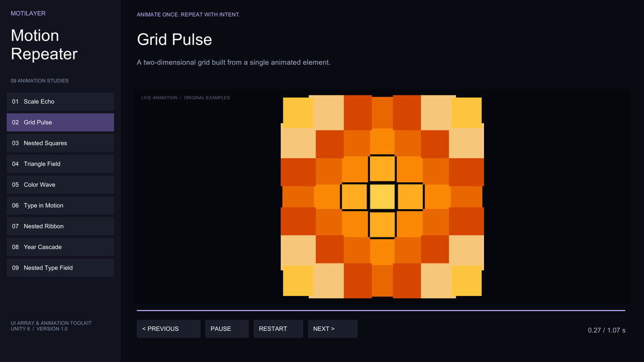This screenshot has height=362, width=644.
Task: Click the "UNITY 6 / VERSION 1.0" footer text
Action: pos(39,329)
